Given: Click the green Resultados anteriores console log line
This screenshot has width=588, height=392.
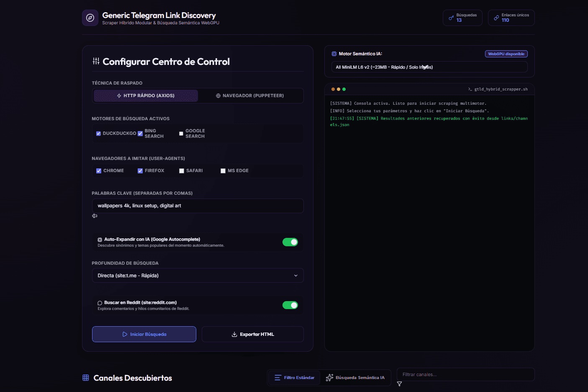Looking at the screenshot, I should 429,121.
